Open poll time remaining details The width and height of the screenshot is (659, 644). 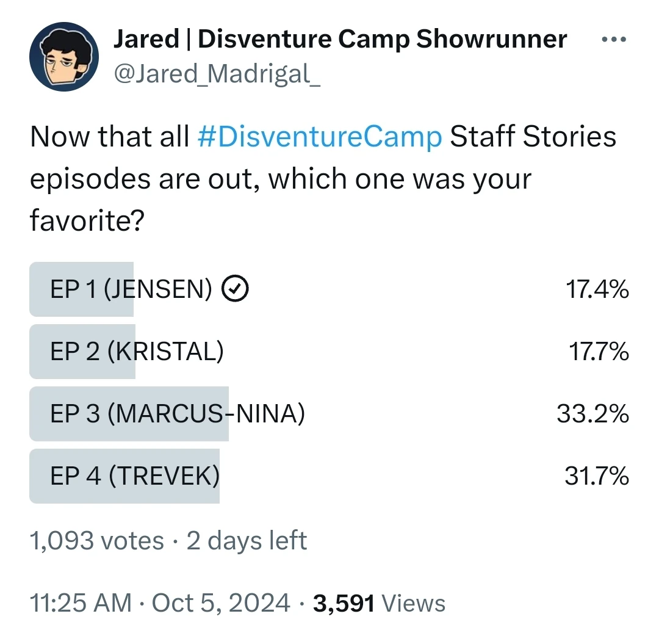coord(247,540)
